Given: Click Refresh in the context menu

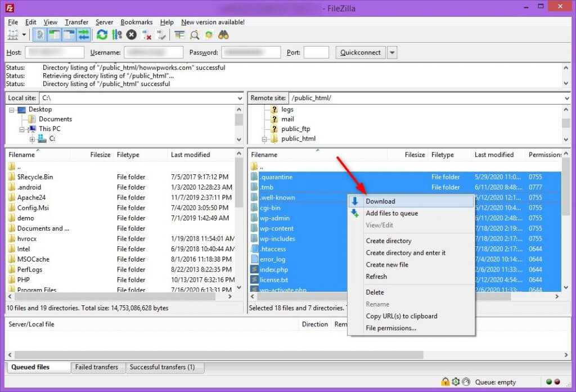Looking at the screenshot, I should (411, 277).
